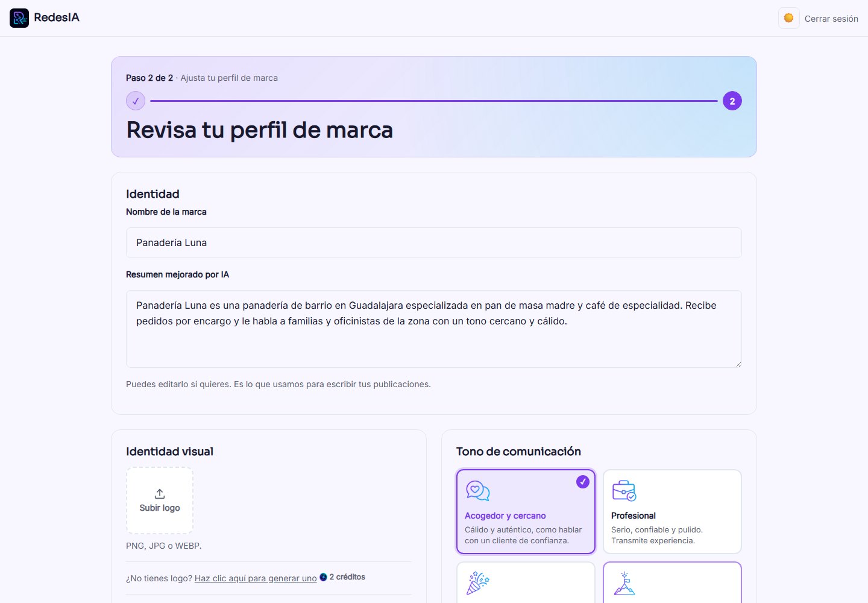This screenshot has height=603, width=868.
Task: Click the credits coin icon beside 2 créditos
Action: (x=323, y=577)
